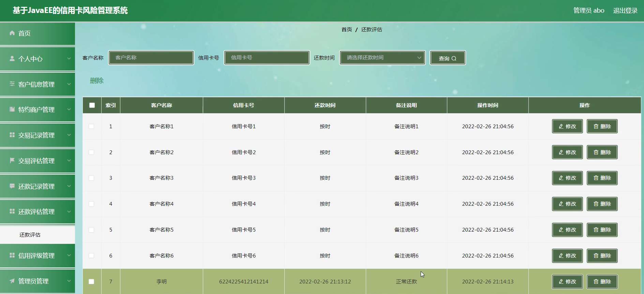Click the pencil icon in 客户名称5 row's 修改
Viewport: 644px width, 294px height.
click(x=561, y=230)
